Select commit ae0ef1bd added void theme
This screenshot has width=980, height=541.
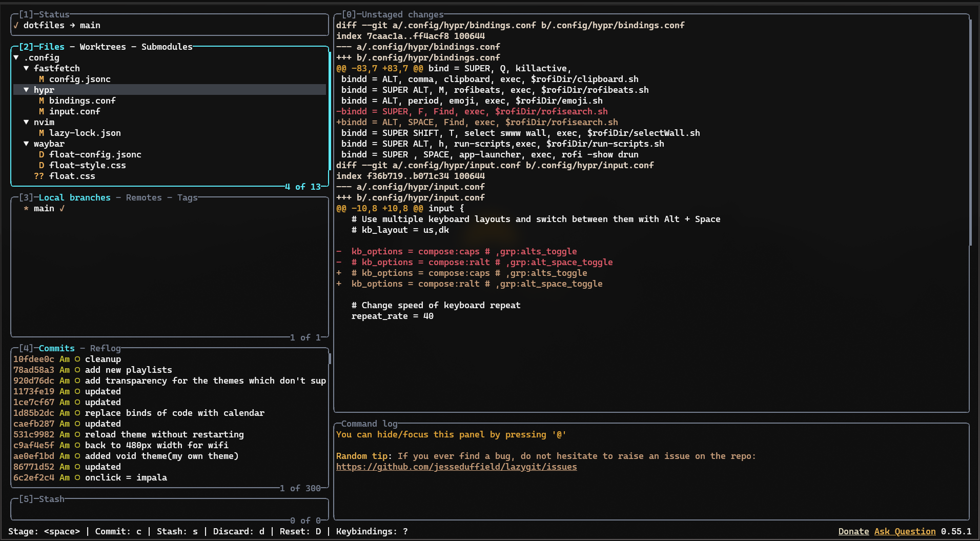click(170, 456)
